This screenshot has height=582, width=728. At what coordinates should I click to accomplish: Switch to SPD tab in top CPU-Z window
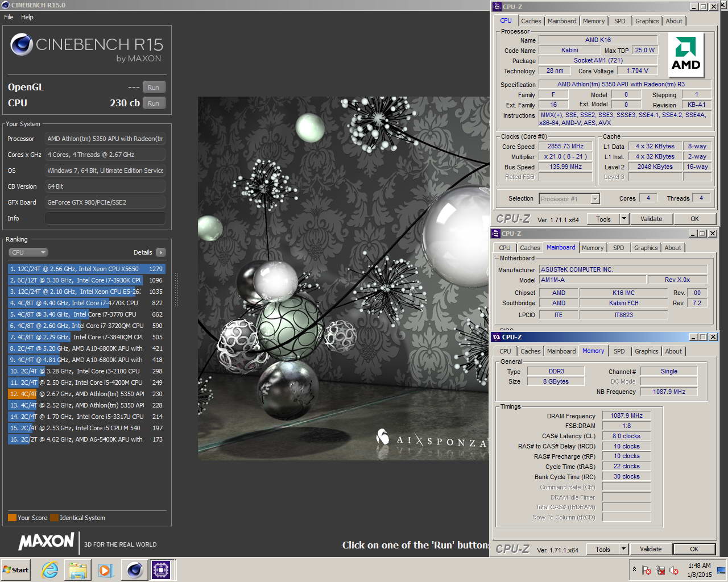click(x=620, y=21)
